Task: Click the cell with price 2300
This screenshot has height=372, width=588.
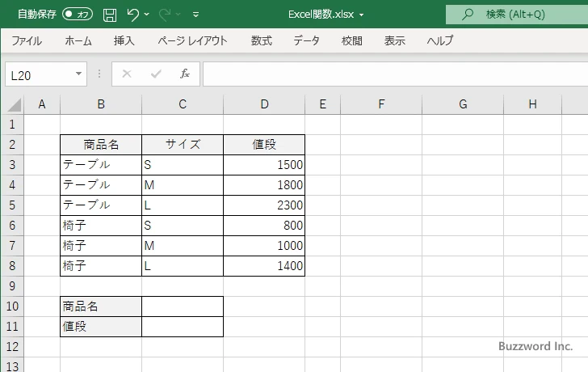Action: [264, 205]
